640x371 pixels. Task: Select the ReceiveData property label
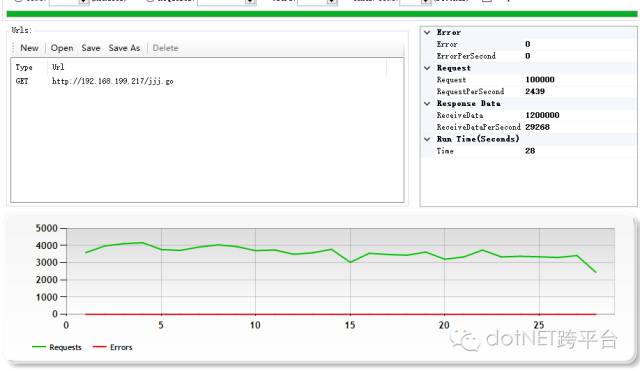460,115
